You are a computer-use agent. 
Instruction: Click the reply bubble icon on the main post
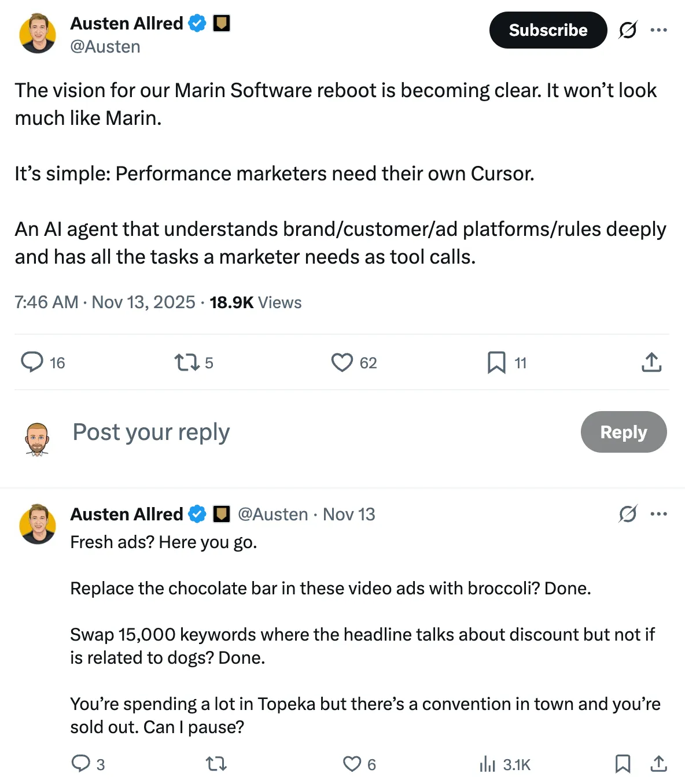coord(33,361)
